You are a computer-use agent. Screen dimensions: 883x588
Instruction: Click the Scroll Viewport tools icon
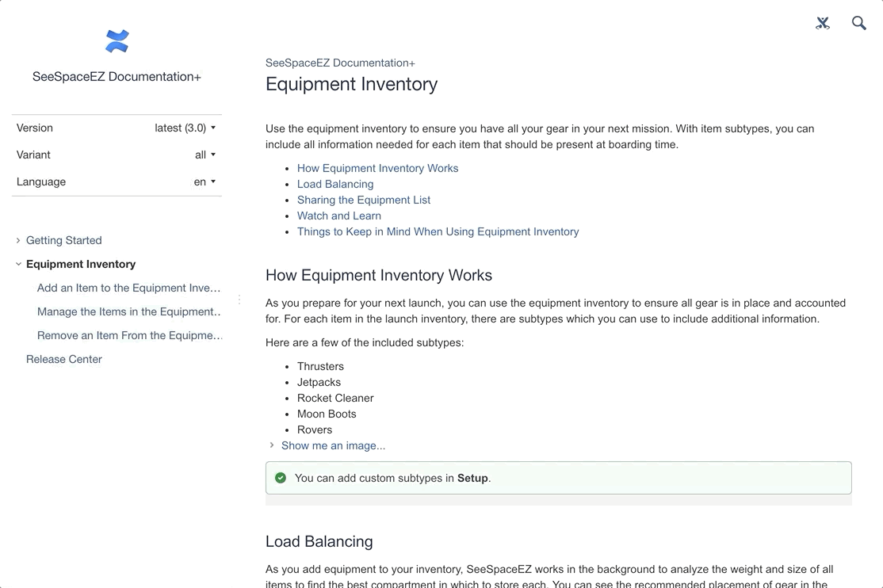click(x=823, y=23)
